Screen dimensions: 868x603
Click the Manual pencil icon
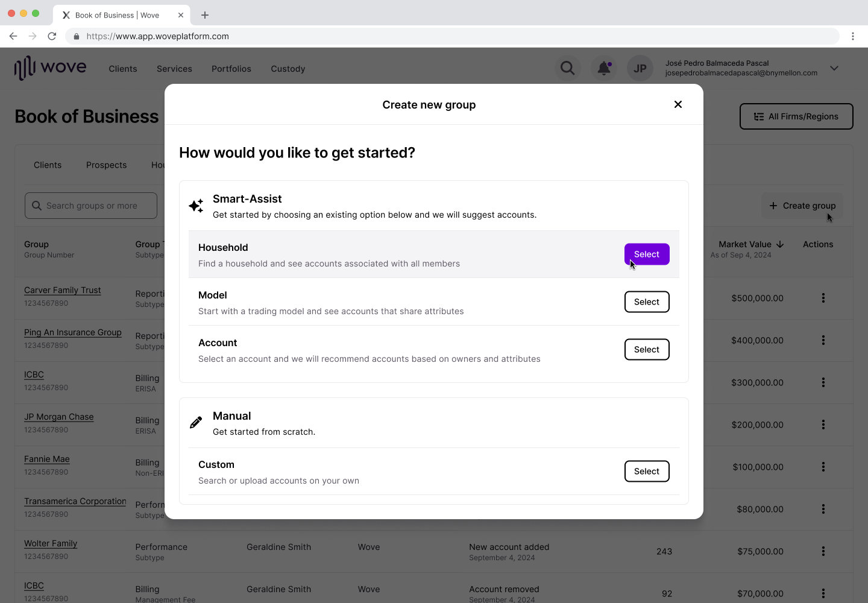pyautogui.click(x=196, y=422)
